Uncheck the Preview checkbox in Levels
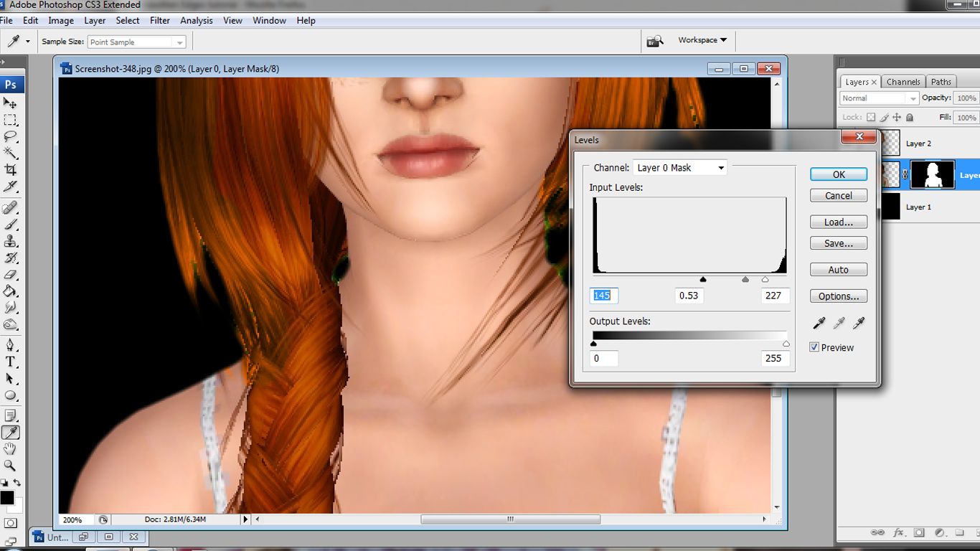Viewport: 980px width, 551px height. coord(814,347)
